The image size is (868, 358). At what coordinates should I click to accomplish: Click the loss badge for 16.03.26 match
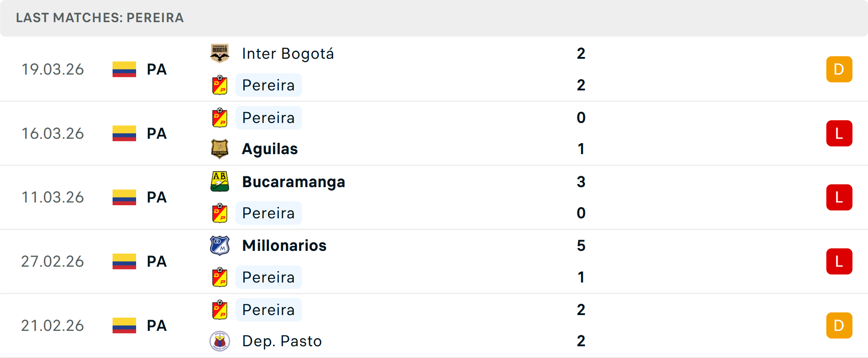pos(839,133)
